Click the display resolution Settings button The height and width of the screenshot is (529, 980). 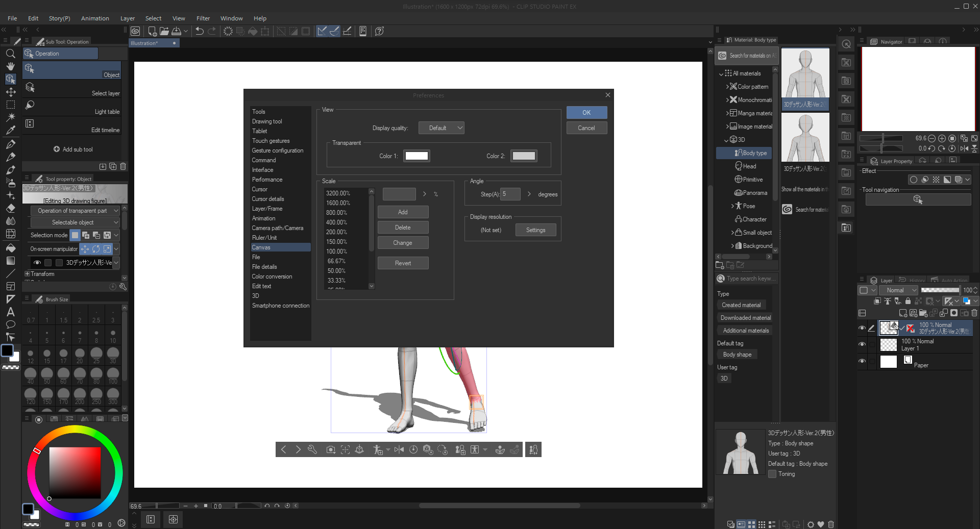point(535,230)
